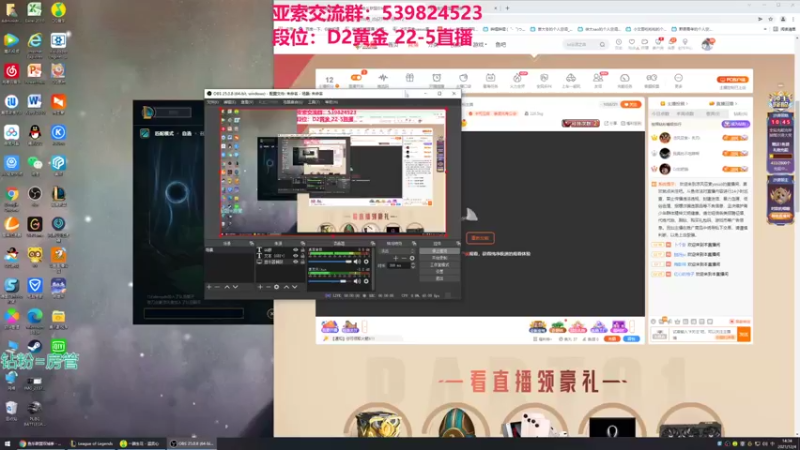Move source down arrow in OBS sources panel
The image size is (800, 450).
(x=294, y=287)
